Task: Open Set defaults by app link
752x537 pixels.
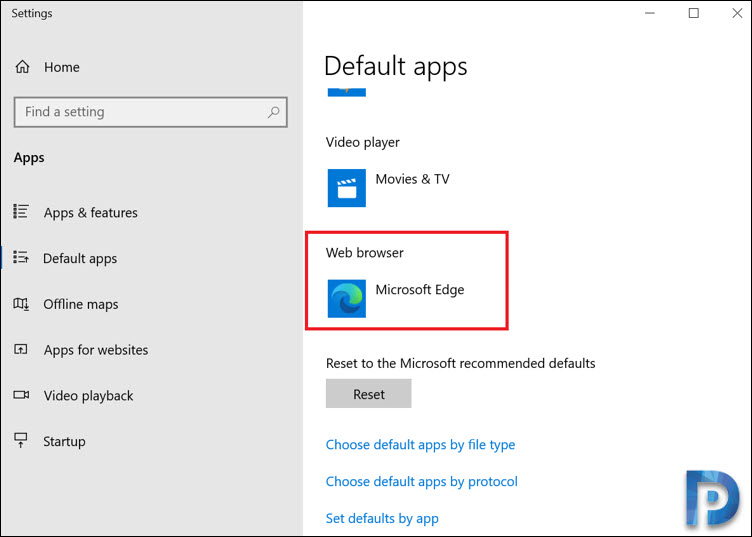Action: click(x=382, y=518)
